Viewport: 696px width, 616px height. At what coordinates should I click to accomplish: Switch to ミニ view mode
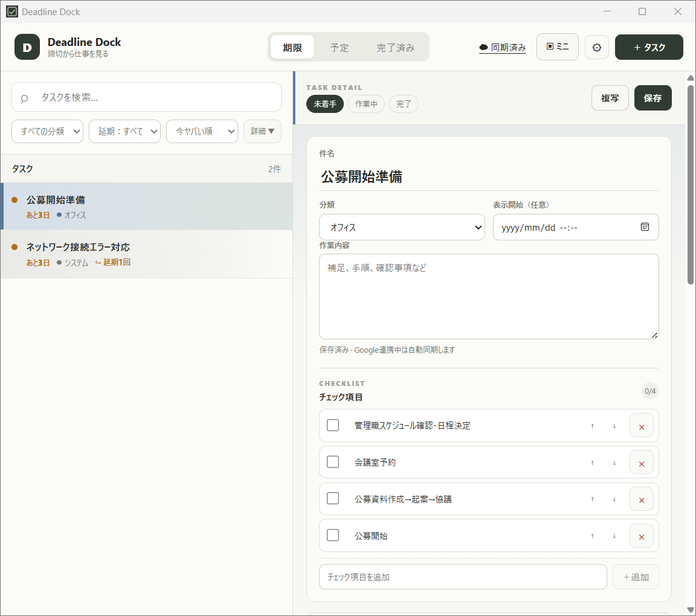pyautogui.click(x=558, y=47)
